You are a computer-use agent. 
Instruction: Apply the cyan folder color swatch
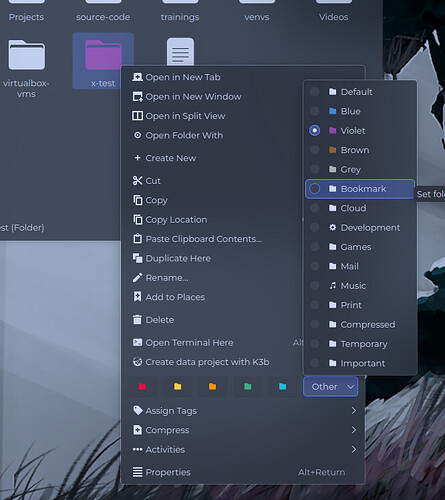tap(283, 387)
